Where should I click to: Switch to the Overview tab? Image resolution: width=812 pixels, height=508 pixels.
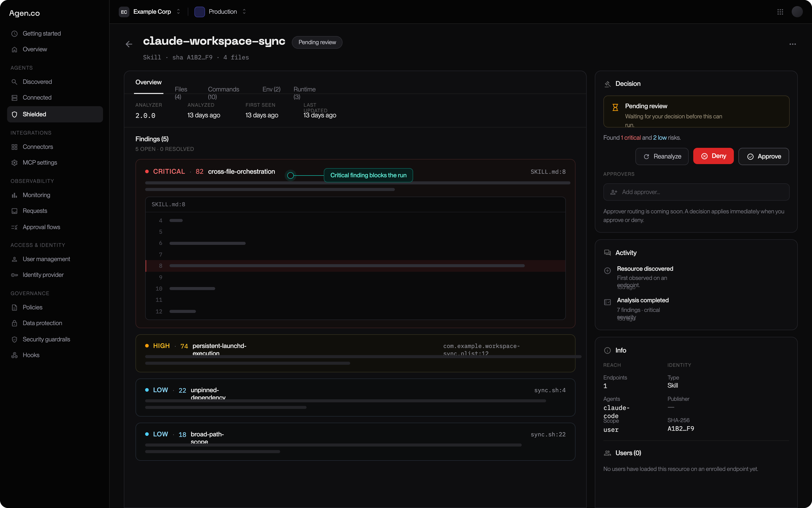[148, 82]
